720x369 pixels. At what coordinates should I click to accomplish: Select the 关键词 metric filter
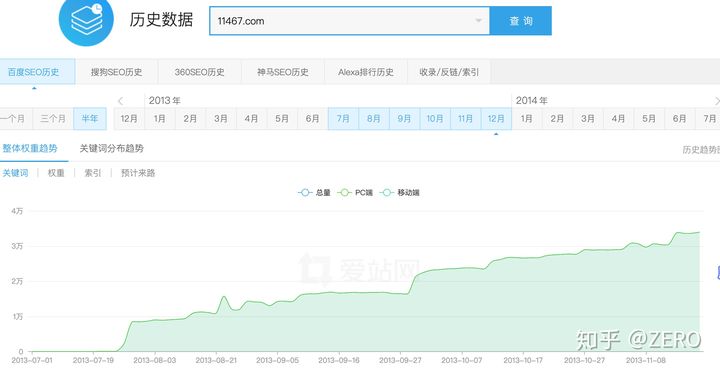tap(16, 173)
